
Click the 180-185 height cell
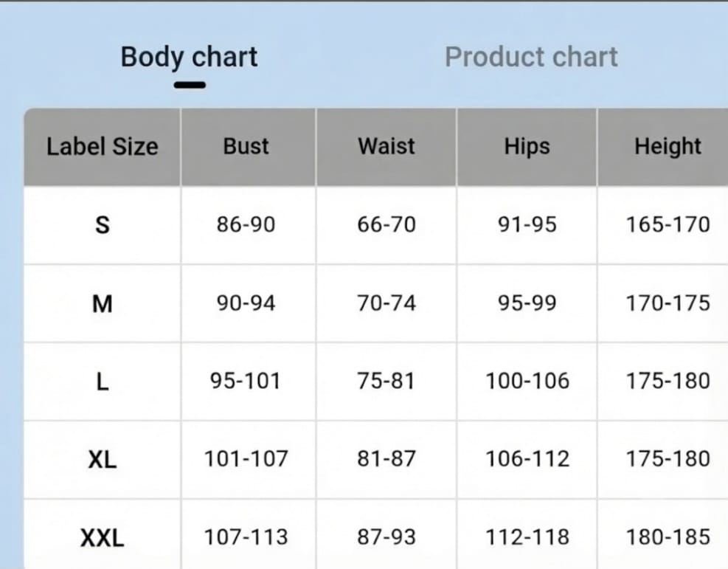[668, 537]
